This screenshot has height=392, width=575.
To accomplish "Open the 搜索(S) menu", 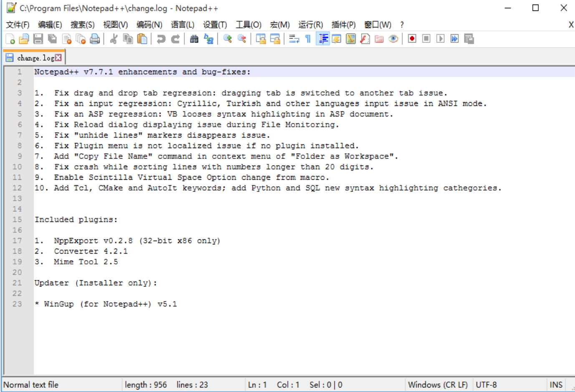I will click(83, 25).
